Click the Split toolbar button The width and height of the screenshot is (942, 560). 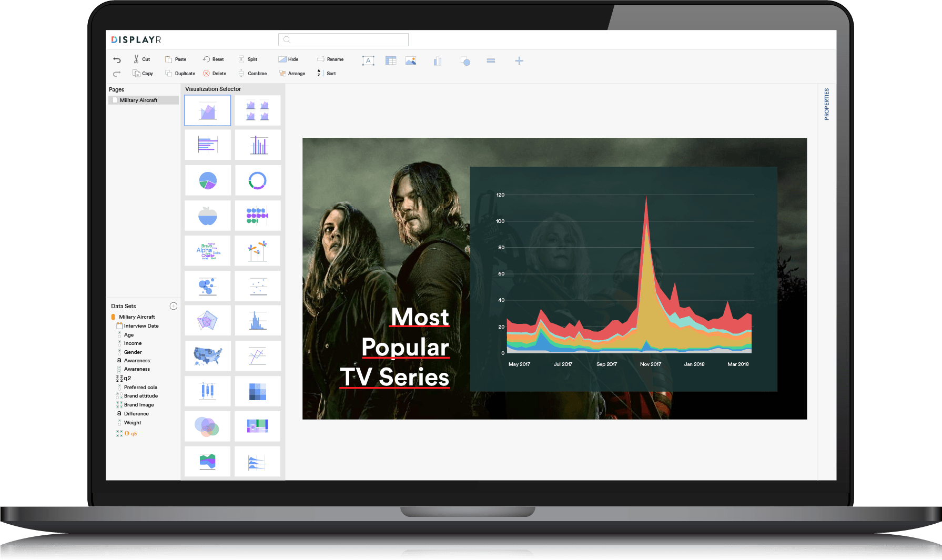pos(248,59)
